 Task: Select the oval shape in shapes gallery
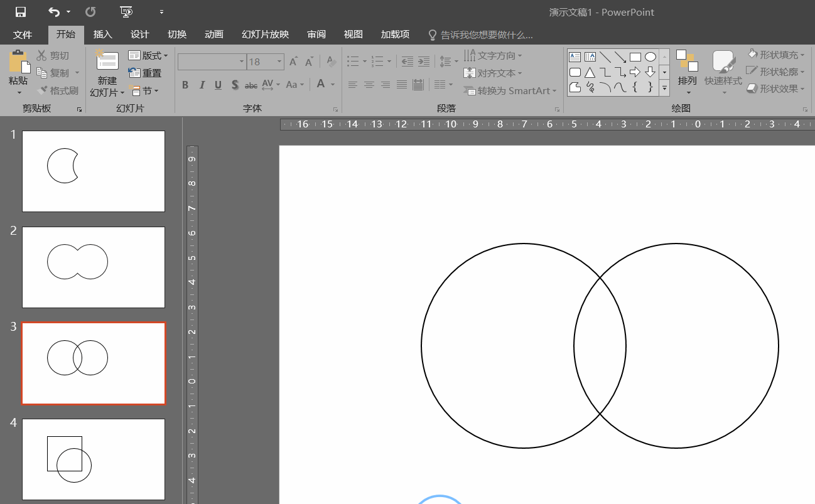pos(650,57)
